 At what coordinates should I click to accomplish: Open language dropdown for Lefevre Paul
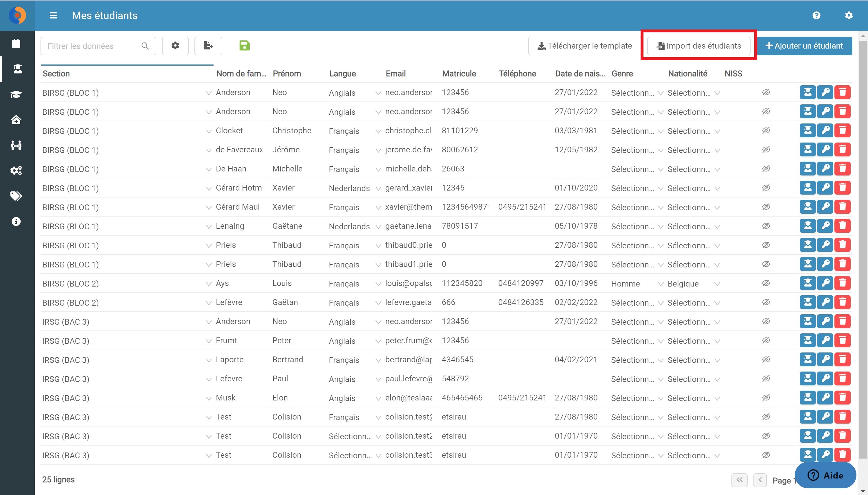tap(378, 379)
